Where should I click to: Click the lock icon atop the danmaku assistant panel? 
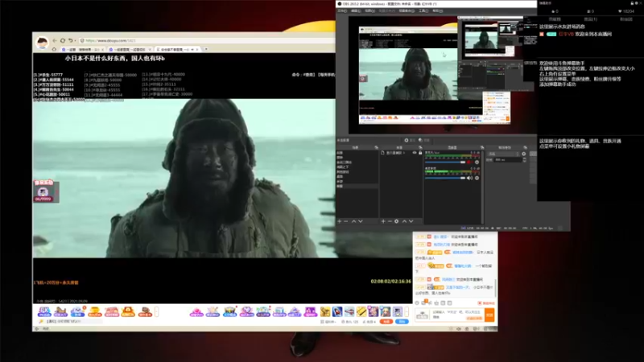pos(632,3)
